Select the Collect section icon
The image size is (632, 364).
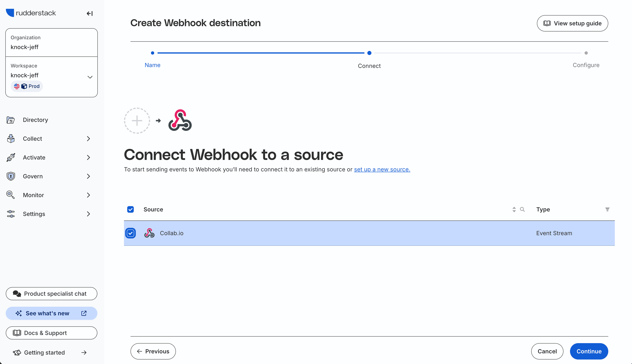(10, 138)
